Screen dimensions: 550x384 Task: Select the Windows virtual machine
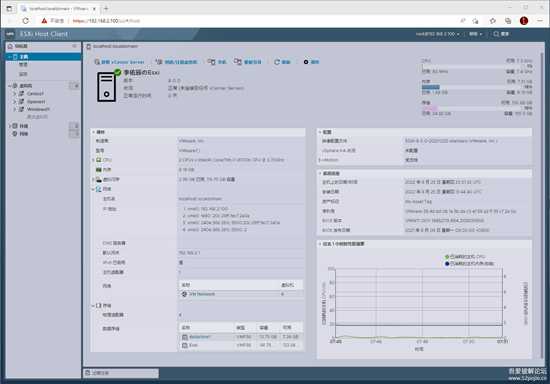tap(38, 109)
